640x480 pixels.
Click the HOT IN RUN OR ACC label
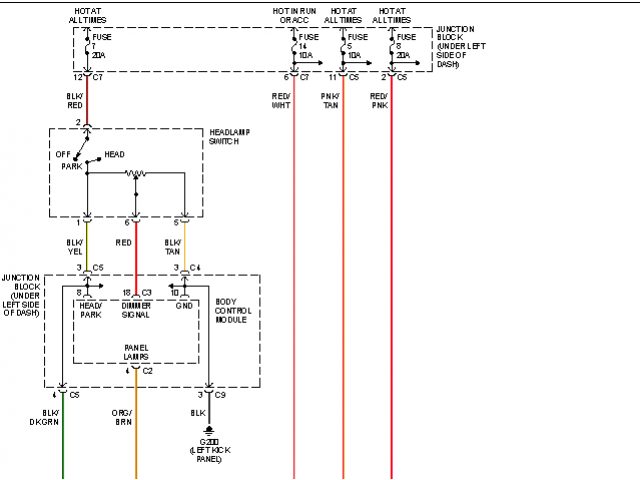pos(294,15)
